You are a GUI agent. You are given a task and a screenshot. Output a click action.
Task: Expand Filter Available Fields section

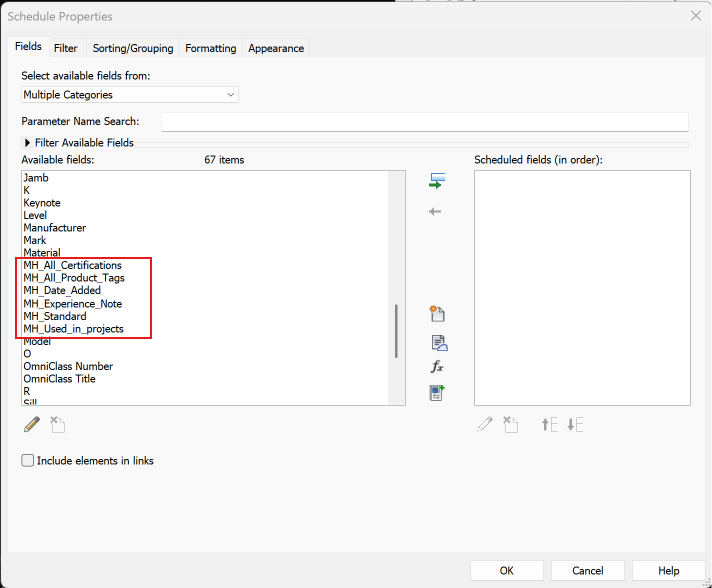[27, 143]
